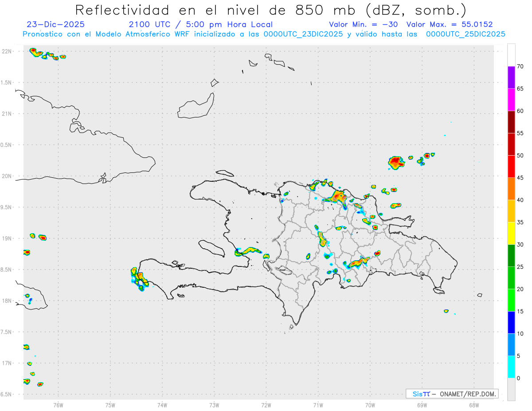
Task: Click the magenta 60-65 dBZ colorbar segment
Action: [x=511, y=100]
